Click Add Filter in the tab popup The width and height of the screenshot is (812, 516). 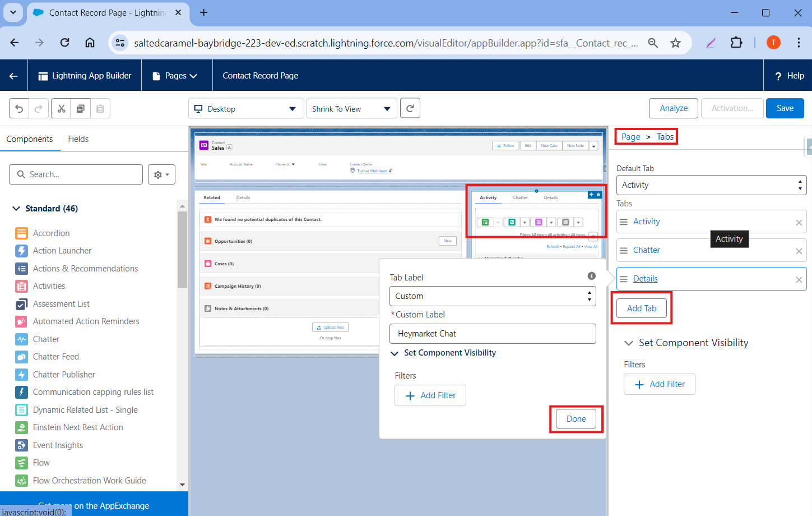pos(430,395)
